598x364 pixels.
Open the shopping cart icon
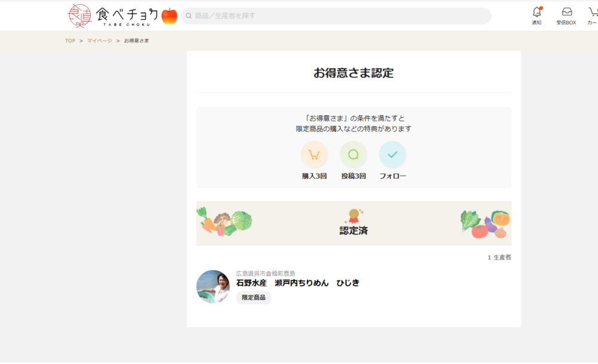click(x=592, y=13)
